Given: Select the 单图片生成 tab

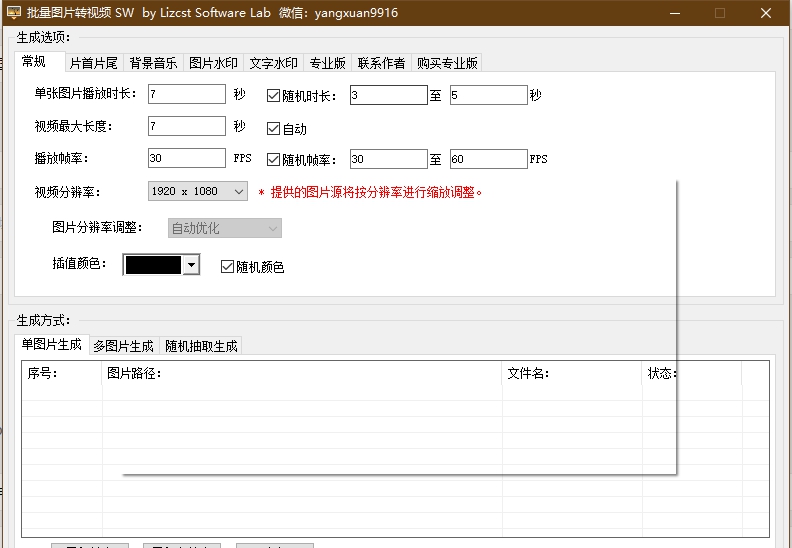Looking at the screenshot, I should pos(52,344).
